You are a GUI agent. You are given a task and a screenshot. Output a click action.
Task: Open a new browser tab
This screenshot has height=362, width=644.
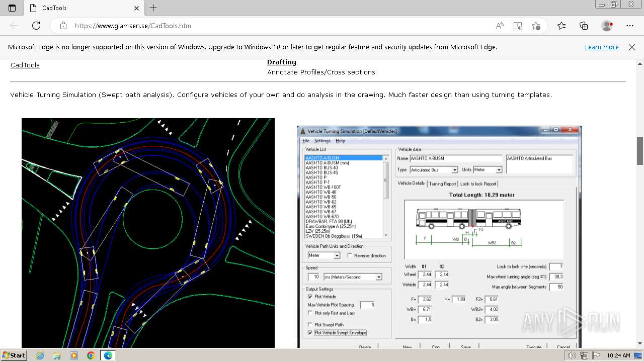click(153, 8)
